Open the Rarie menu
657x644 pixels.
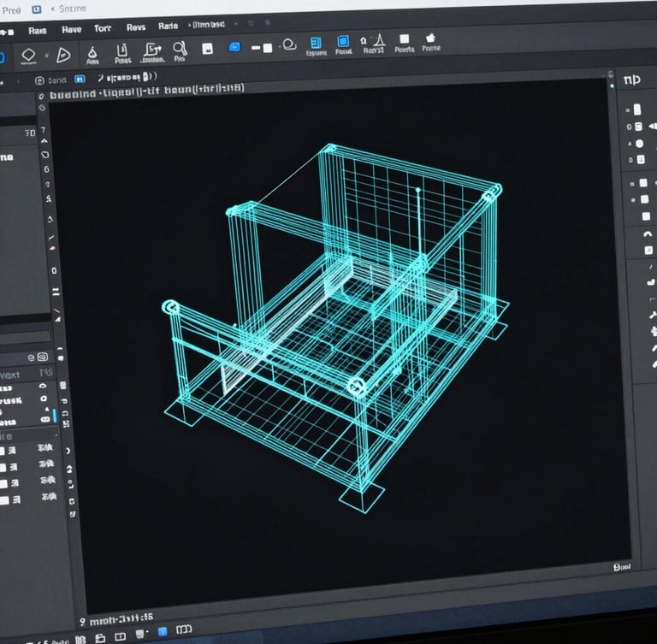point(168,26)
